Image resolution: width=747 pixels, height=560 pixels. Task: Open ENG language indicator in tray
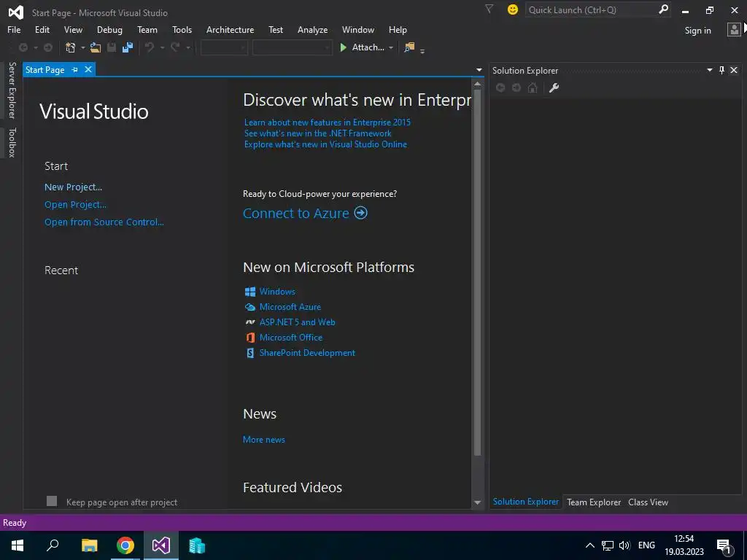646,545
